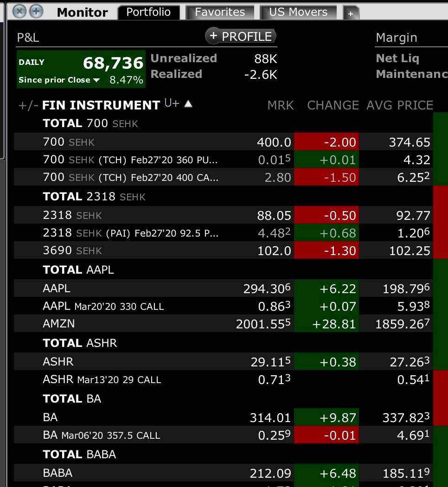Collapse the TOTAL 700 SEHK group
The image size is (448, 487).
[x=90, y=123]
